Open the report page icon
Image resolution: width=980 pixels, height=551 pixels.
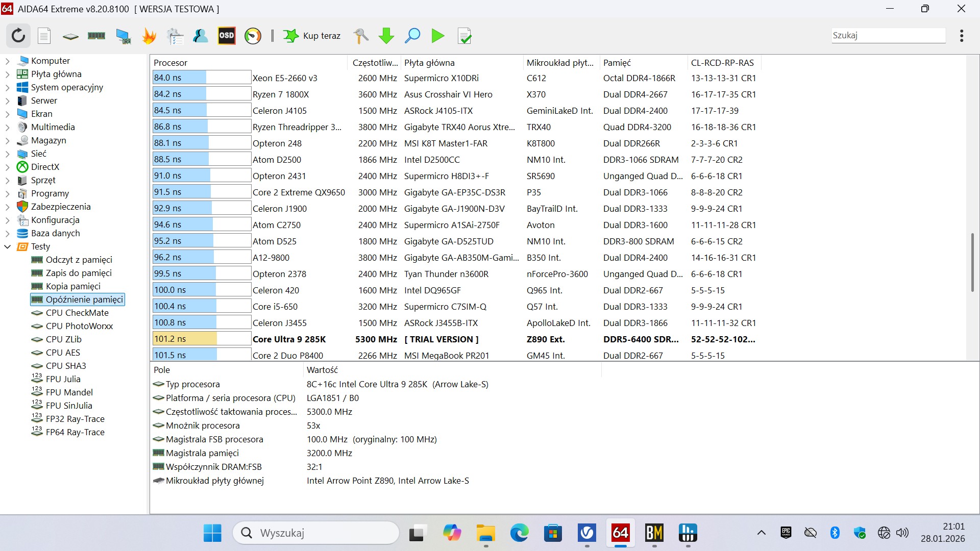(x=44, y=36)
